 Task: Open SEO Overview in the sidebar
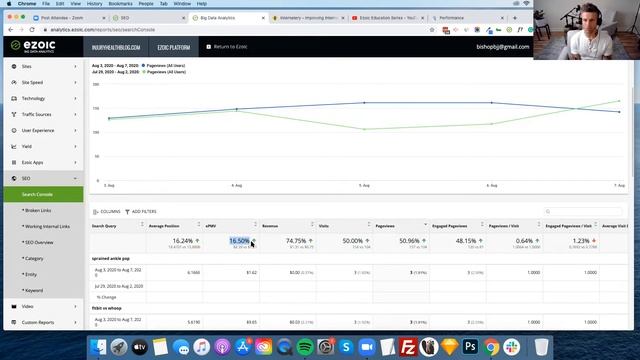pos(38,242)
